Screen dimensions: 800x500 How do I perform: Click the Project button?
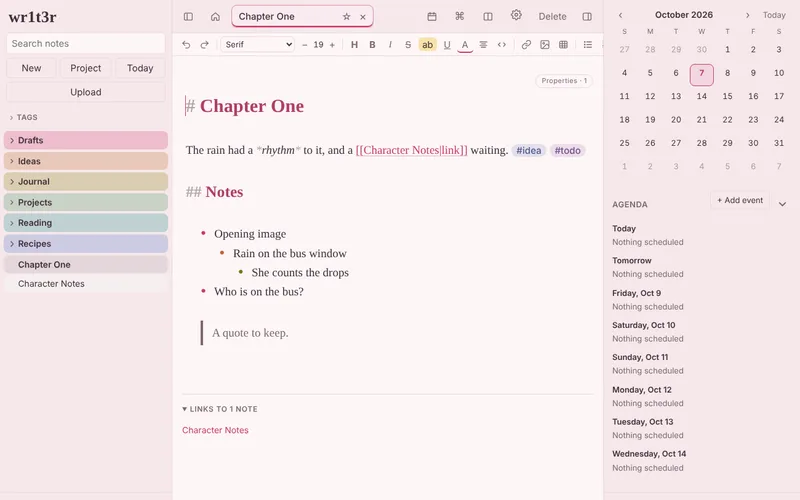(86, 68)
